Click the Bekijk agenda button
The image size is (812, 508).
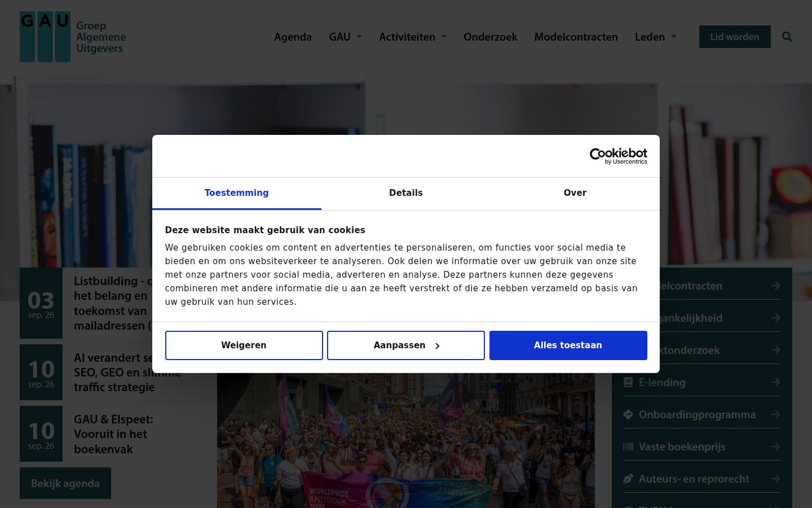coord(65,483)
